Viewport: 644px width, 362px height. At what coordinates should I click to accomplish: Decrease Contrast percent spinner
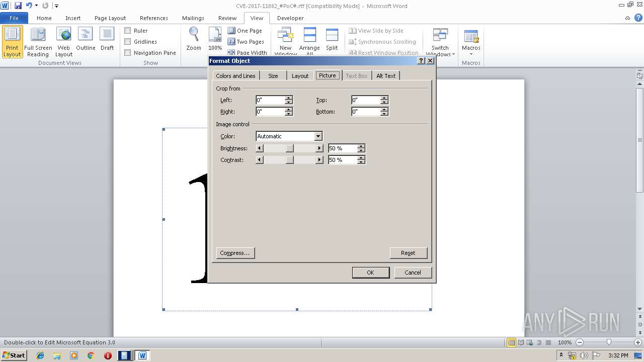[361, 162]
